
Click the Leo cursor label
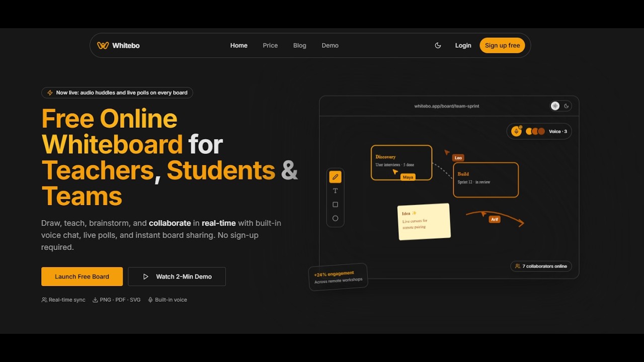[458, 158]
